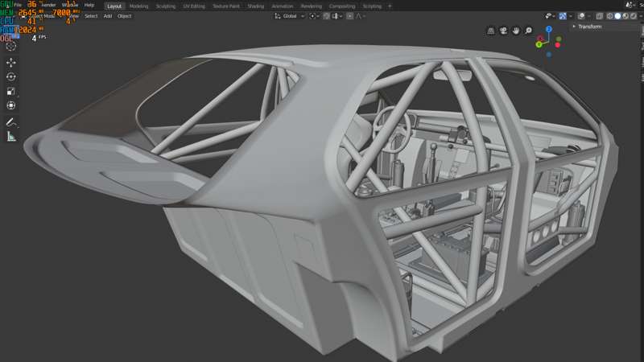The height and width of the screenshot is (362, 644).
Task: Click the blue Z axis on gizmo
Action: pos(549,29)
